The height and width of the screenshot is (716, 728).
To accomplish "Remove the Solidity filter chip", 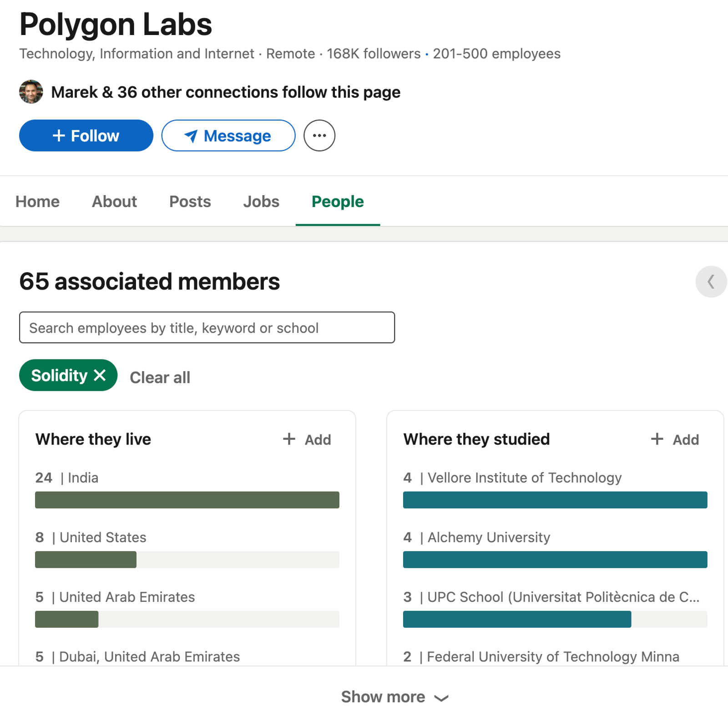I will point(100,376).
